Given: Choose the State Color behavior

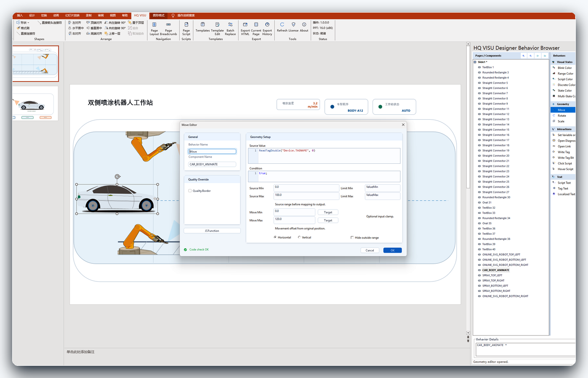Looking at the screenshot, I should pyautogui.click(x=563, y=90).
